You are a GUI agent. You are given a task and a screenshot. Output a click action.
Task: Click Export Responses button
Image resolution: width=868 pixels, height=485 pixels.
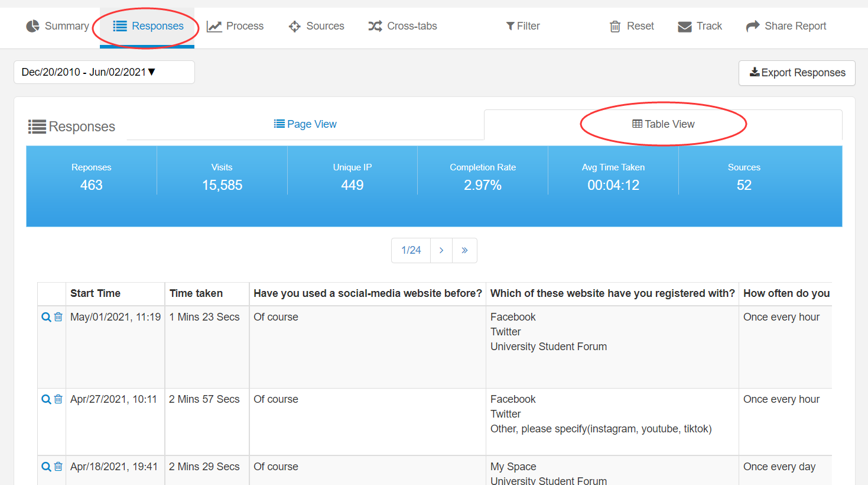pos(797,73)
